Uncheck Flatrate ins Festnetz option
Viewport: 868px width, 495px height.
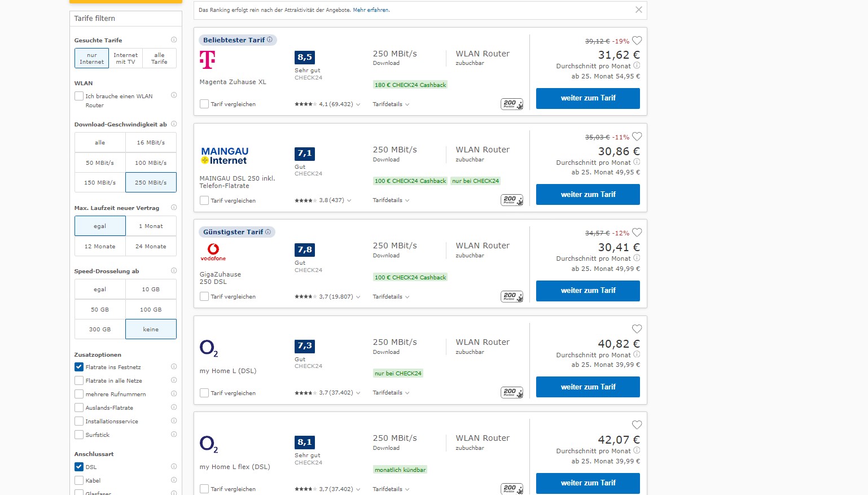(x=80, y=367)
